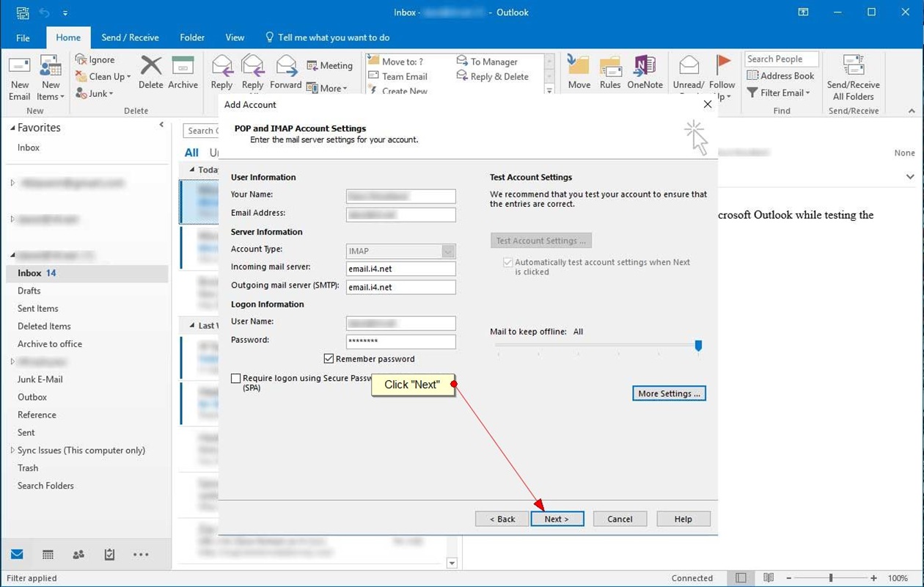Screen dimensions: 924x587
Task: Archive the selected email
Action: [183, 72]
